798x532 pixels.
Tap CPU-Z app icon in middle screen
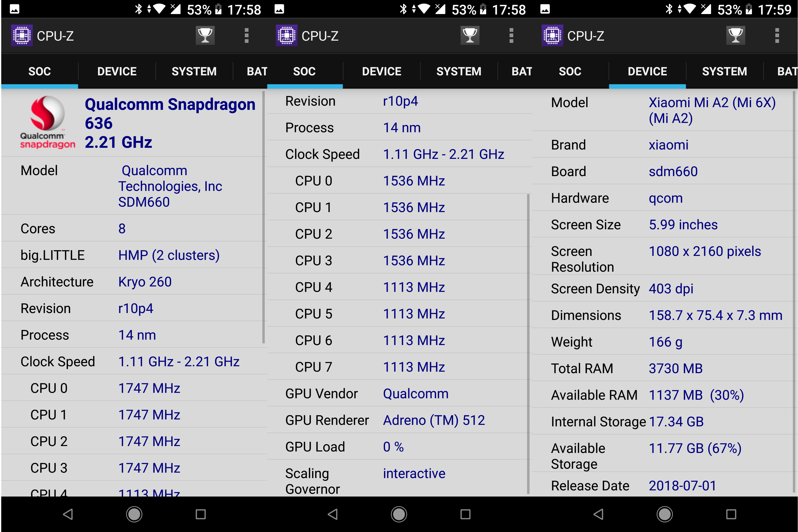click(x=287, y=36)
